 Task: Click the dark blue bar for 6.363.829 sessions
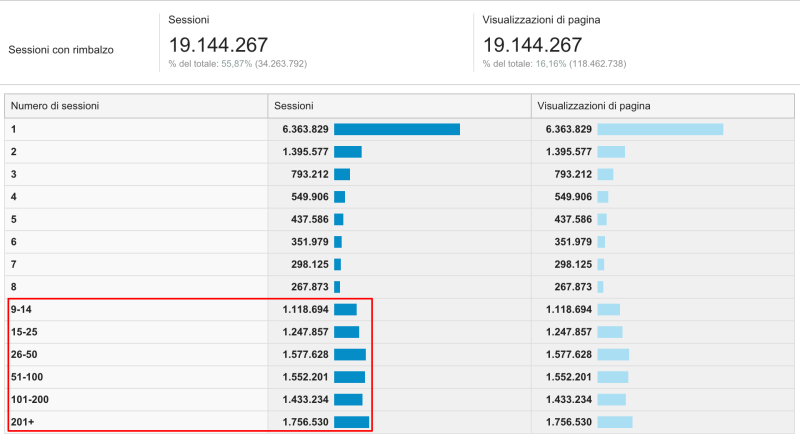[396, 129]
